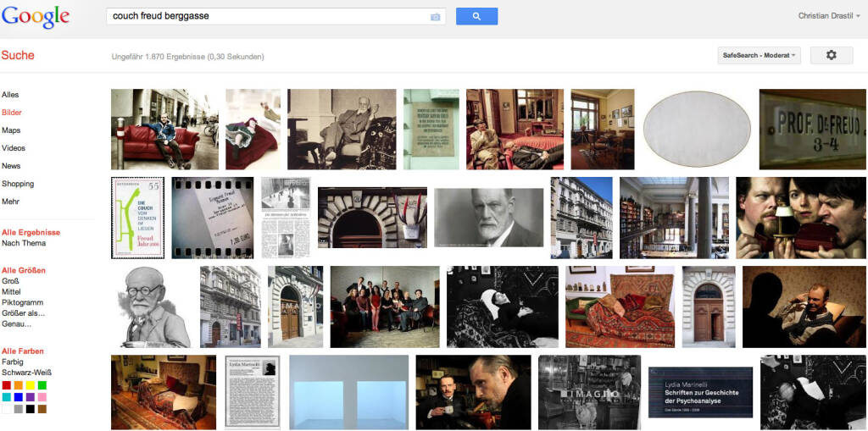Go to News results

click(x=11, y=166)
